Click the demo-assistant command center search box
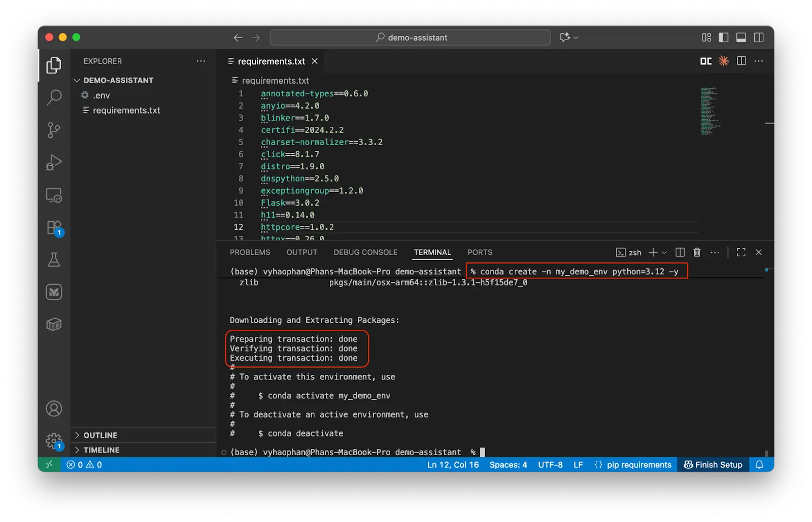This screenshot has width=812, height=522. tap(410, 38)
